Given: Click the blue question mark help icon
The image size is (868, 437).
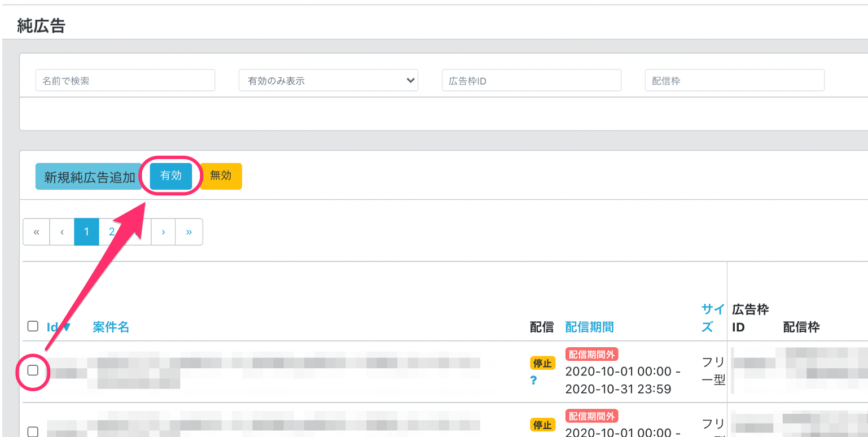Looking at the screenshot, I should click(533, 381).
